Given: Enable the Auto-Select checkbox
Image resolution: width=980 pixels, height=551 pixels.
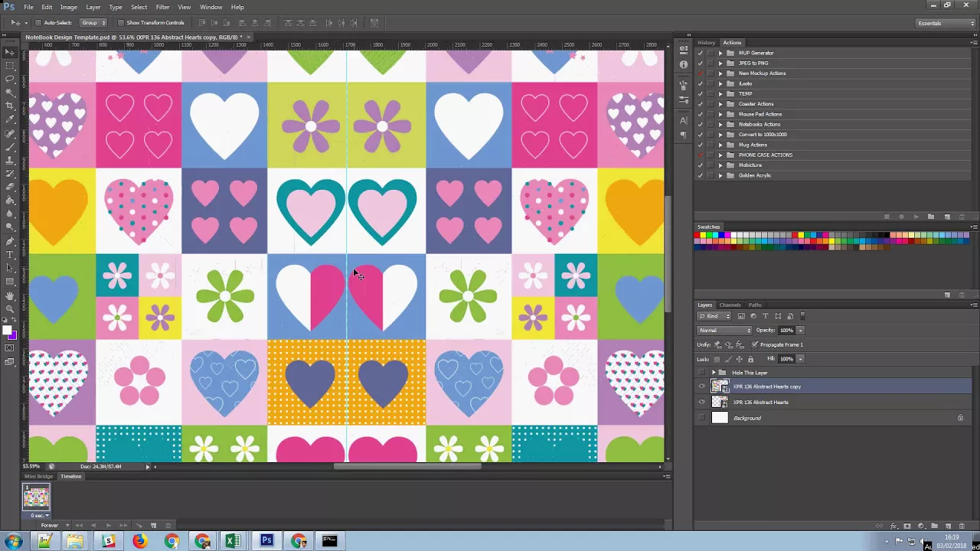Looking at the screenshot, I should (x=38, y=23).
